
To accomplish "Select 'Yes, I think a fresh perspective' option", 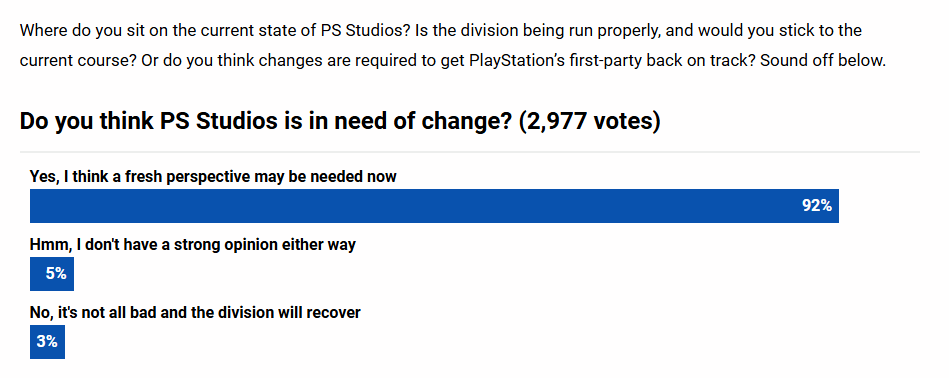I will [213, 177].
